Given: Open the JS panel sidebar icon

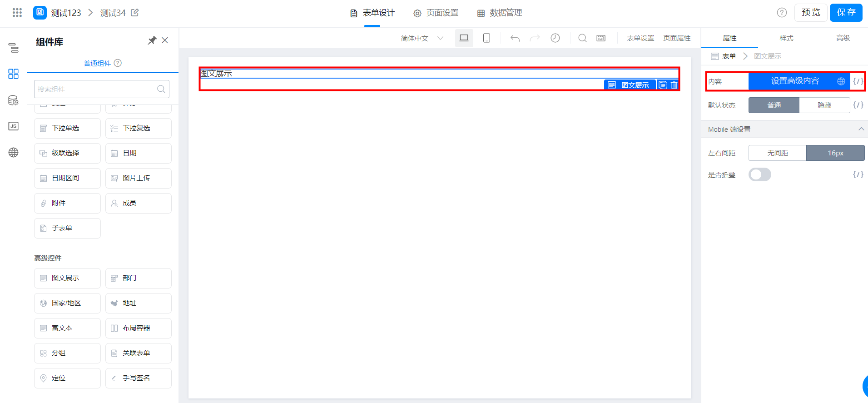Looking at the screenshot, I should 14,126.
